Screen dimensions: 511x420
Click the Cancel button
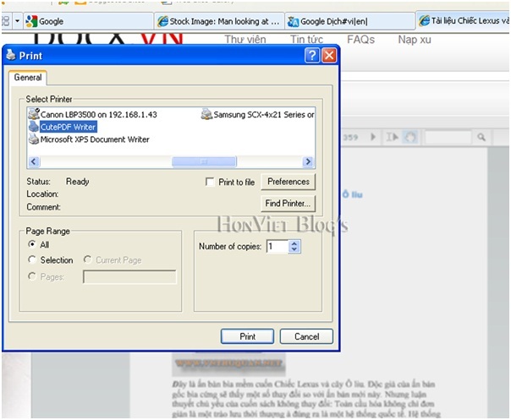[x=306, y=336]
